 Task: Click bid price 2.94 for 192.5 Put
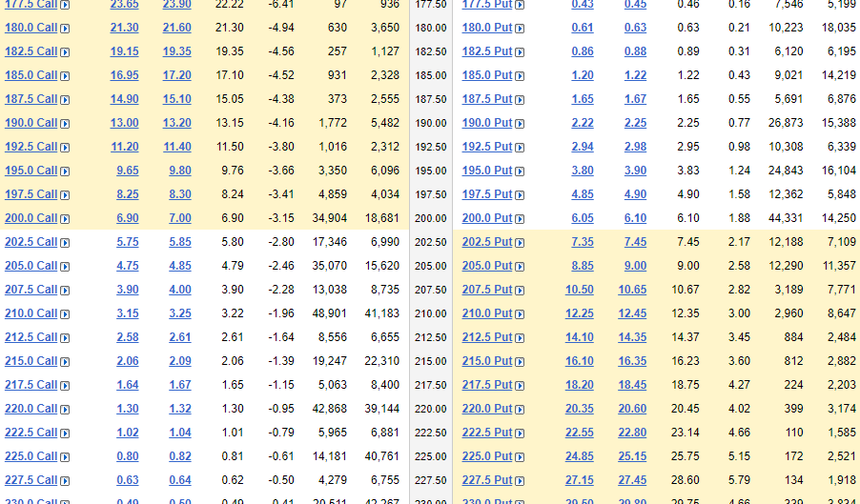coord(583,147)
